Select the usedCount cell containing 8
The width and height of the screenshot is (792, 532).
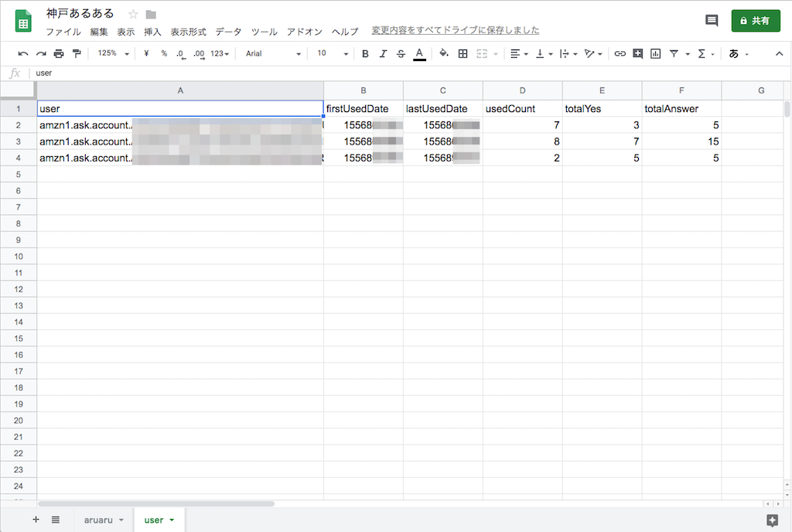coord(523,142)
